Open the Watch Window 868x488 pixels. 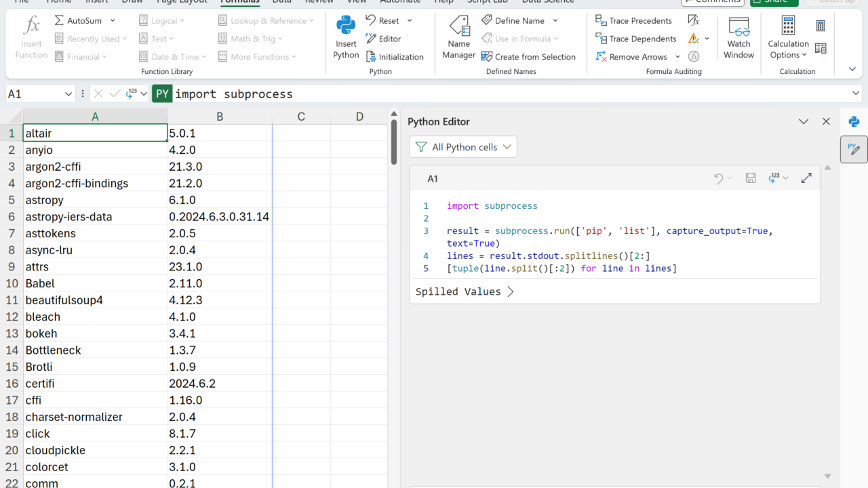[738, 38]
